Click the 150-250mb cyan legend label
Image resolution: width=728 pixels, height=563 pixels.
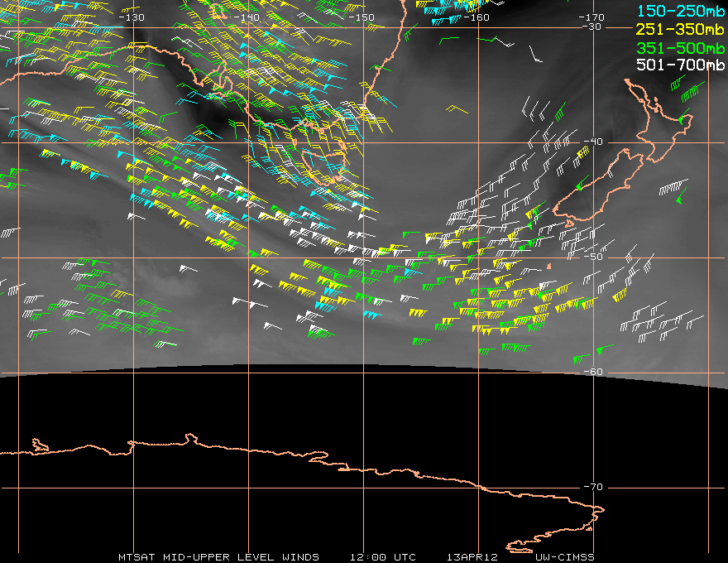(680, 11)
